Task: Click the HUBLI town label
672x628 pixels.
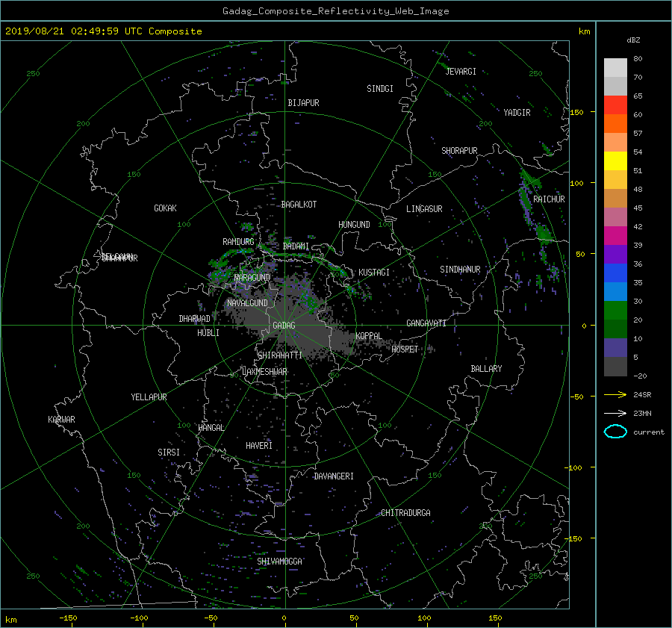Action: click(208, 333)
